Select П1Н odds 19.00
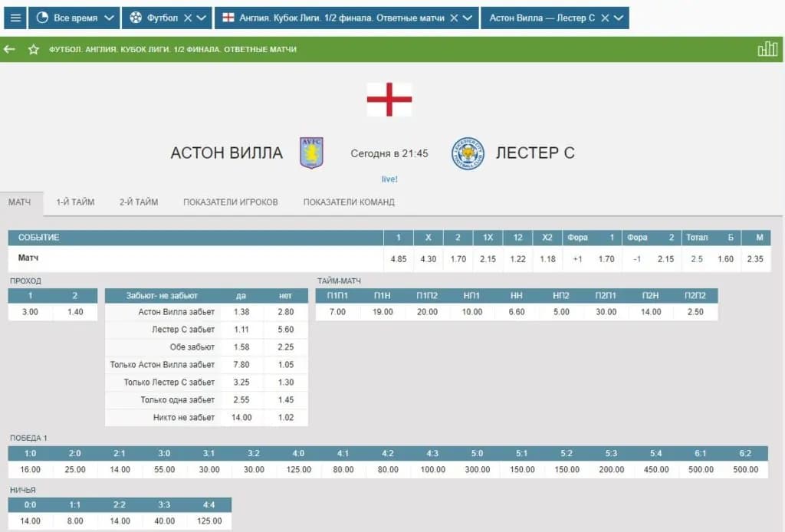The image size is (785, 532). coord(383,312)
